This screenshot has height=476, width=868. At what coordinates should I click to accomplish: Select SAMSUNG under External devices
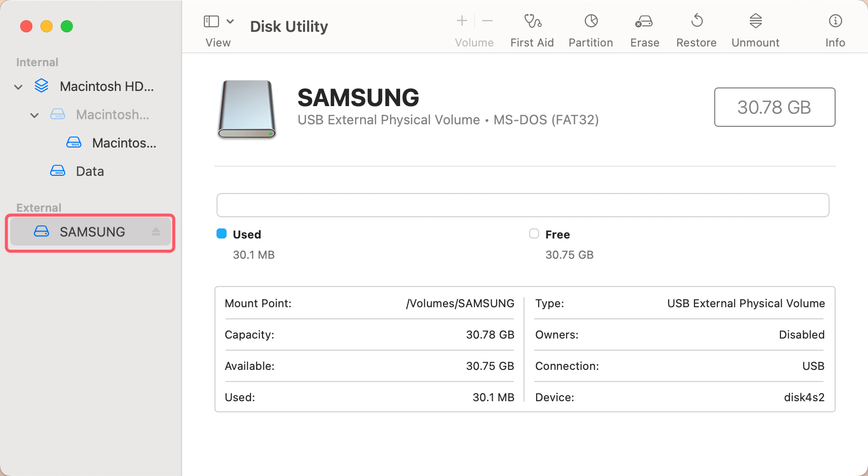click(92, 231)
